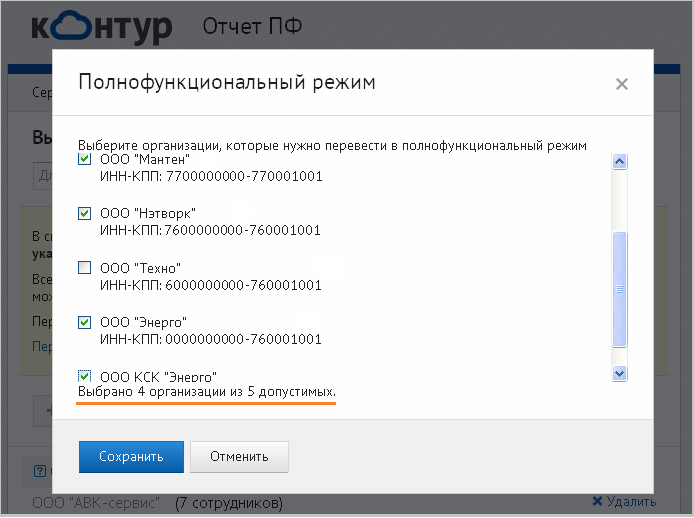Click ИНН-КПП 7700000000-770001001 text

(x=211, y=176)
